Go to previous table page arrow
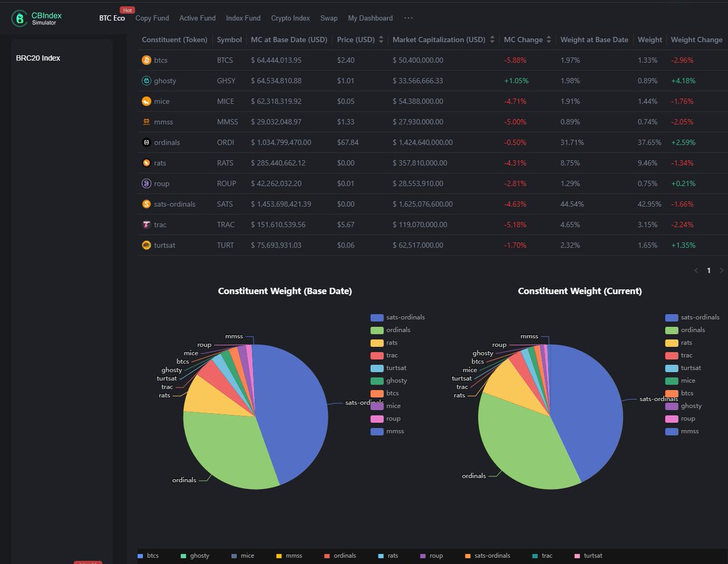Viewport: 728px width, 564px height. 696,270
